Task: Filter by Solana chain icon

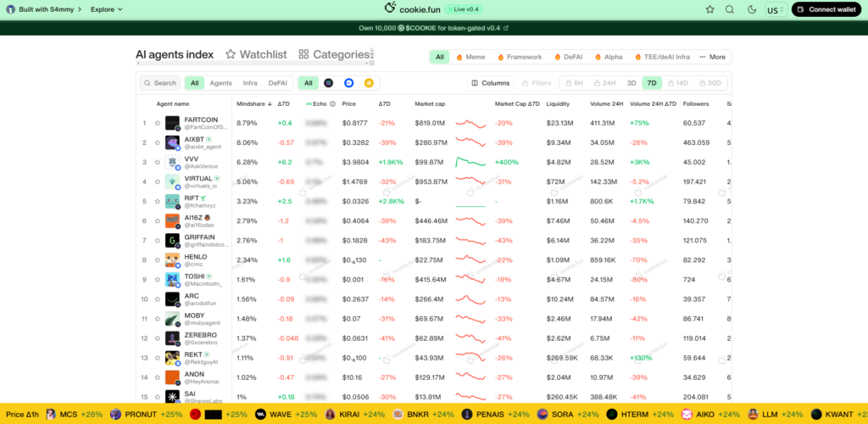Action: pos(328,83)
